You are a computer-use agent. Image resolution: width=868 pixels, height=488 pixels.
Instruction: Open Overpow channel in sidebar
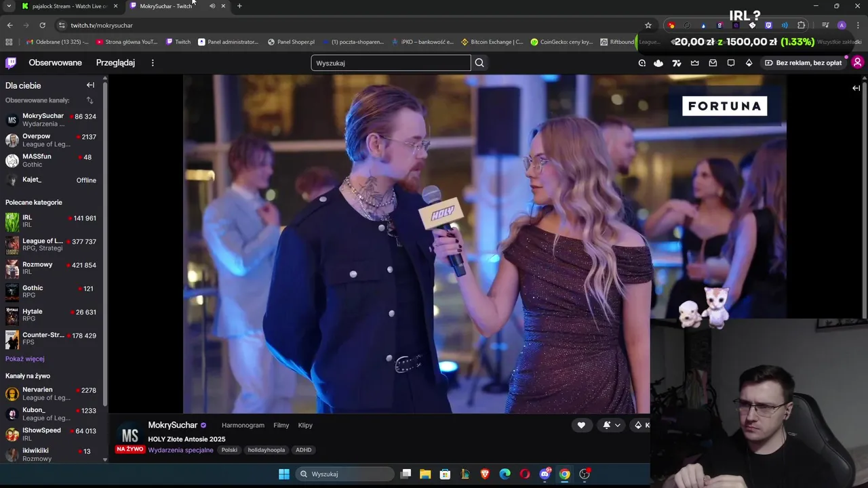coord(51,140)
